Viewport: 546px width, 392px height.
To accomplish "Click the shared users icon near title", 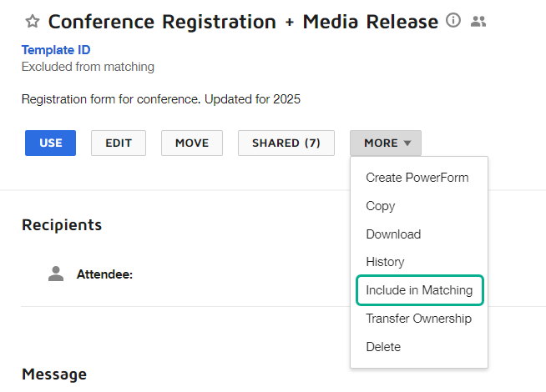I will pos(478,22).
